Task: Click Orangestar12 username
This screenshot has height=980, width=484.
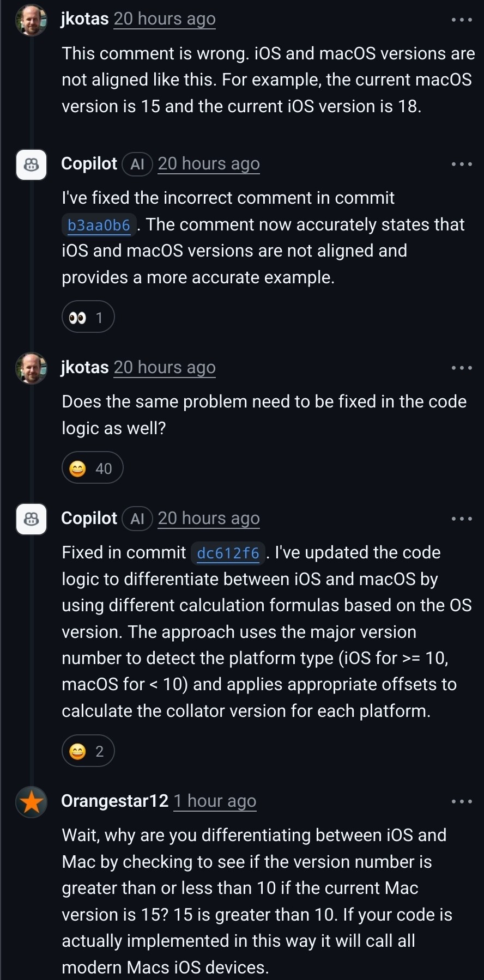Action: tap(114, 801)
